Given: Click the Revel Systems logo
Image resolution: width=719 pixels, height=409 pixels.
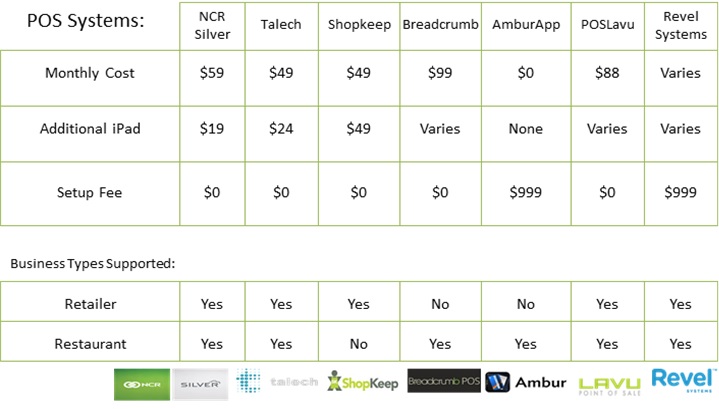Looking at the screenshot, I should pos(683,380).
